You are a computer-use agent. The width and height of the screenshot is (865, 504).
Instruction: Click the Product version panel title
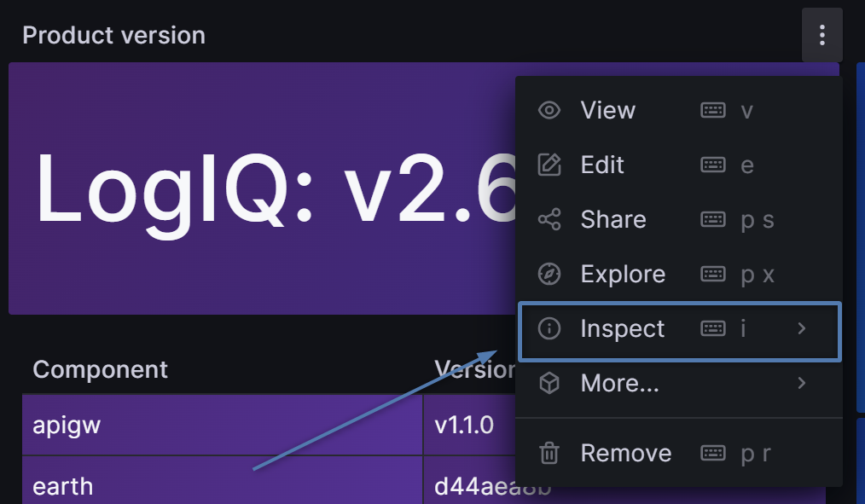click(113, 35)
